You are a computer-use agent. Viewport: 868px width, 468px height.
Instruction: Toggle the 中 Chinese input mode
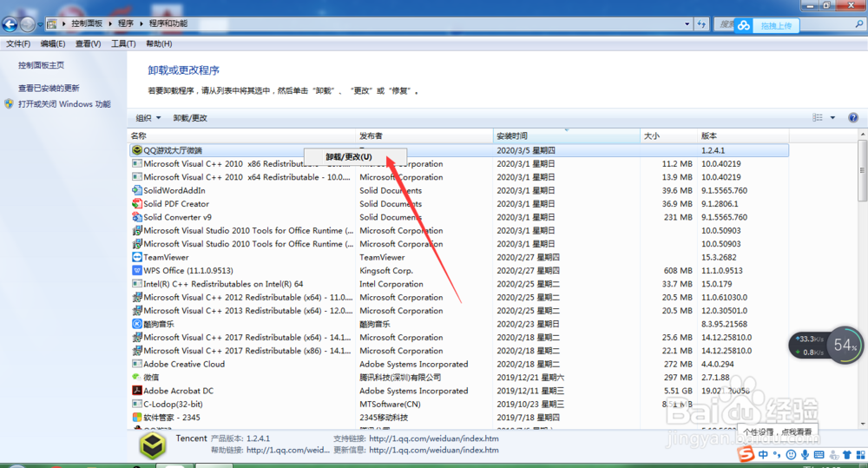(763, 455)
